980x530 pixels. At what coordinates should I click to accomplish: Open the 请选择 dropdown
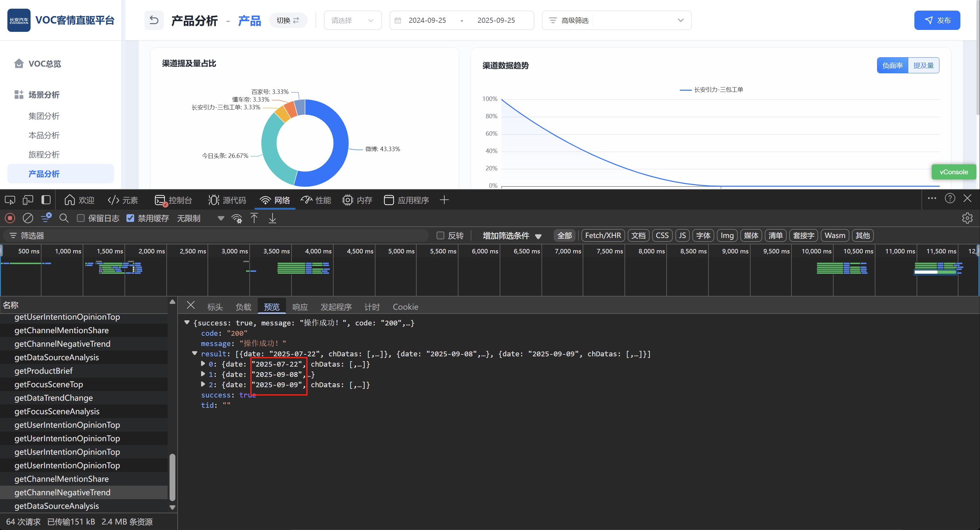[x=352, y=20]
